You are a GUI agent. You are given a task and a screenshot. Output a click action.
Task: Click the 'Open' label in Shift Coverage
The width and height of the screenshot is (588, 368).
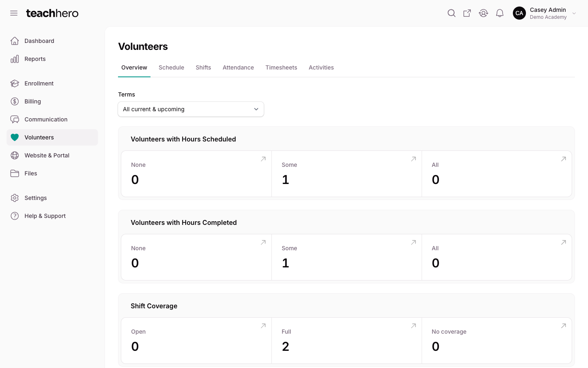138,332
